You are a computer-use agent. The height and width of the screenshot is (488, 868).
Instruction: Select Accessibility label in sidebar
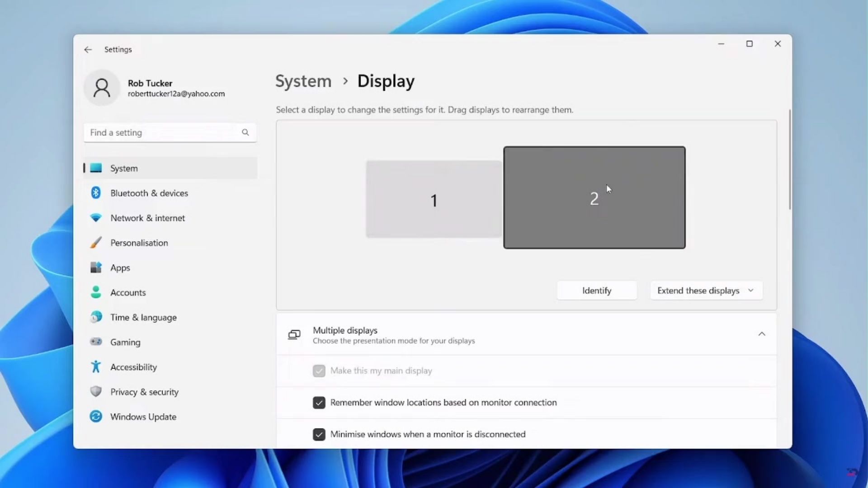coord(133,367)
